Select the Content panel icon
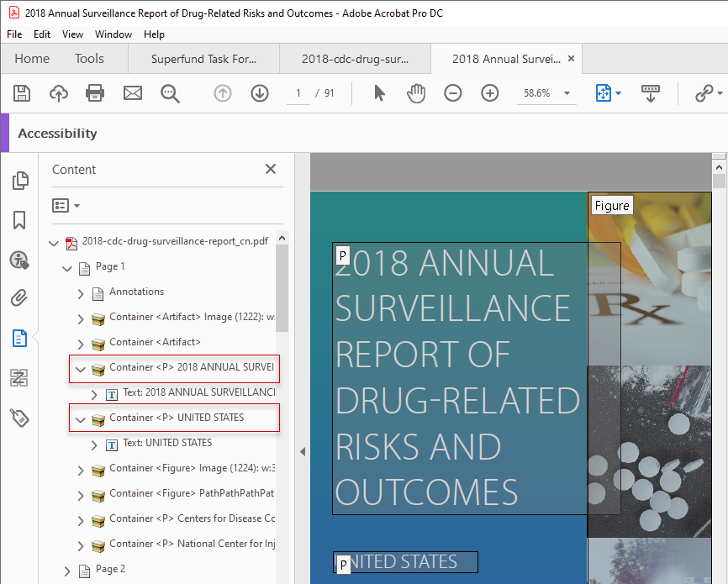The image size is (728, 584). coord(20,339)
